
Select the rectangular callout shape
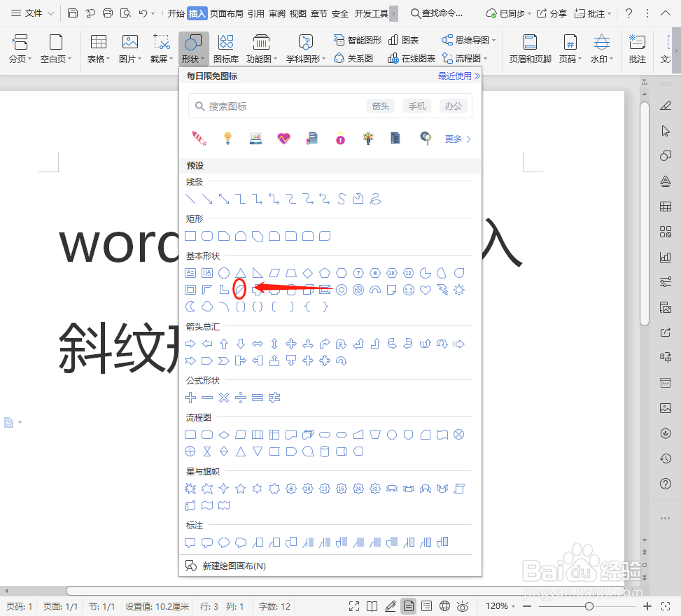(190, 542)
